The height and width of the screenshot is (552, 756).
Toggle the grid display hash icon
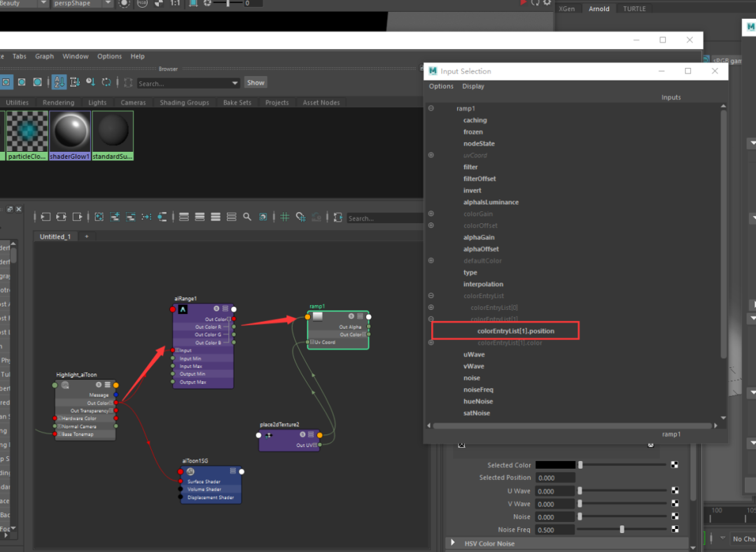[285, 218]
